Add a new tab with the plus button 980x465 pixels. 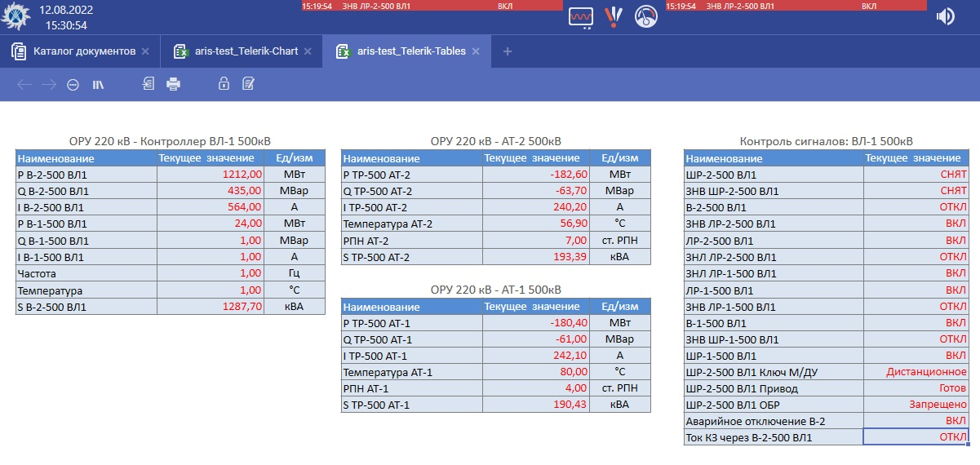[x=507, y=51]
